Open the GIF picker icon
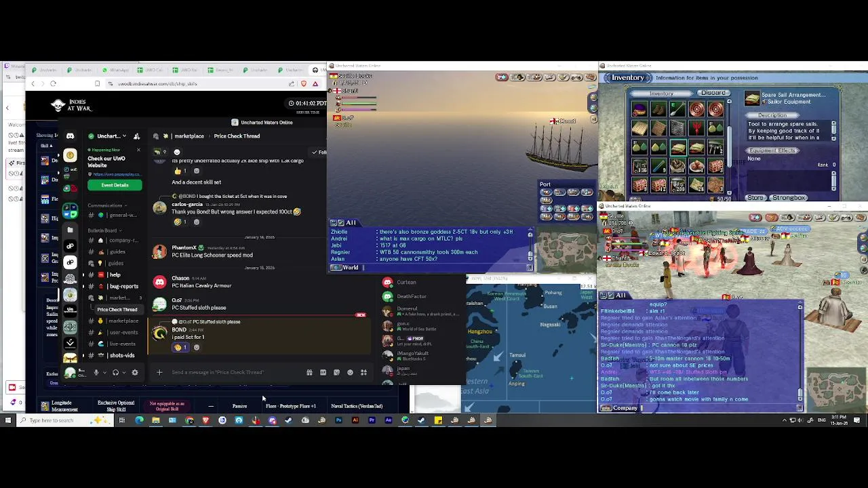Screen dimensions: 868x488 tap(323, 372)
